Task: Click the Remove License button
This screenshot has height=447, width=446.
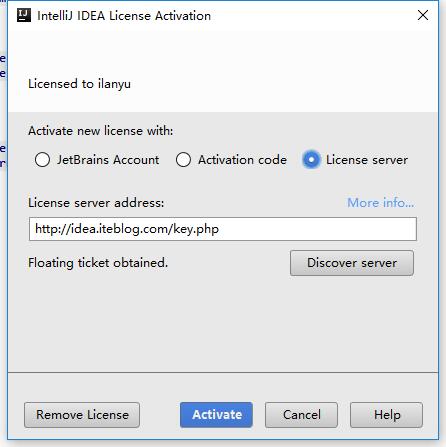Action: pos(82,415)
